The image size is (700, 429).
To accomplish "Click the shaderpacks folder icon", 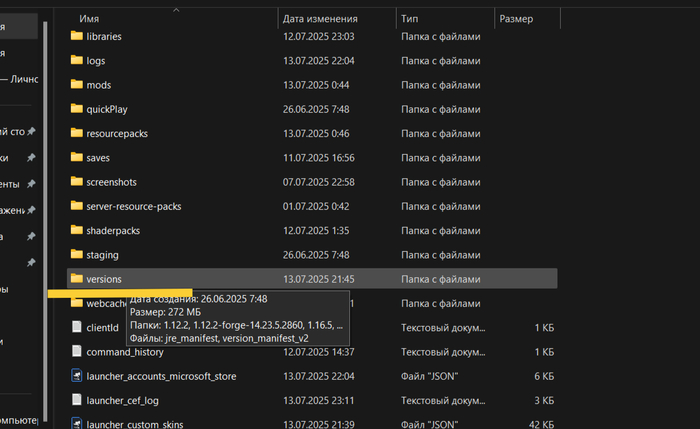I will click(x=76, y=230).
